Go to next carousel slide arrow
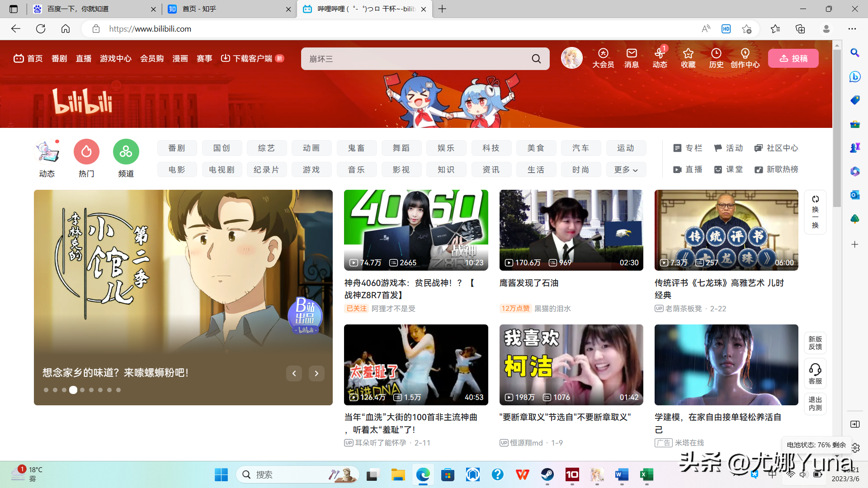 [316, 373]
